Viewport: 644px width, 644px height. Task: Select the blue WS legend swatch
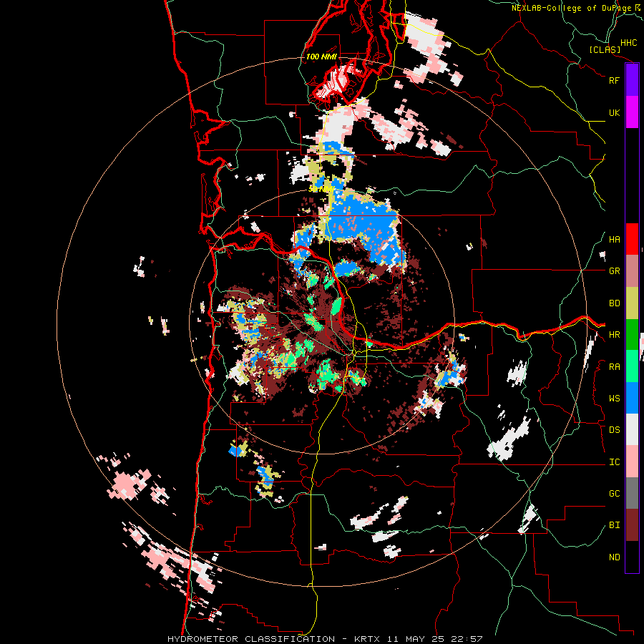pyautogui.click(x=632, y=398)
